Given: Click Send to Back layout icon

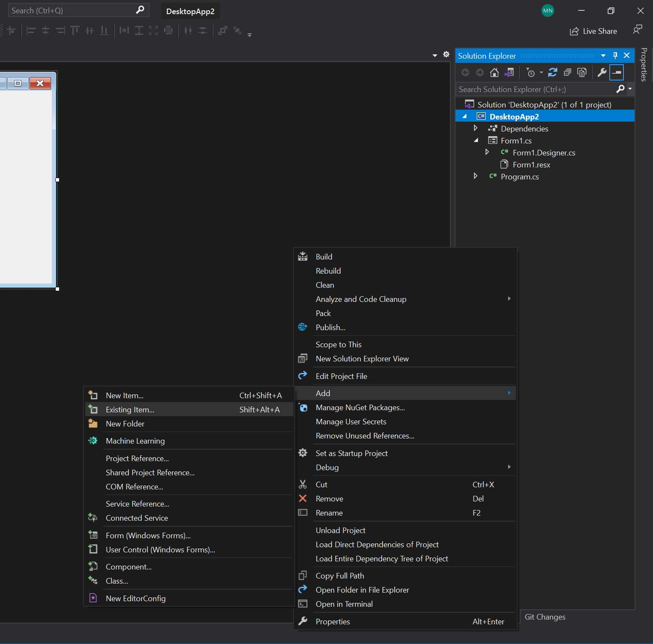Looking at the screenshot, I should [237, 30].
